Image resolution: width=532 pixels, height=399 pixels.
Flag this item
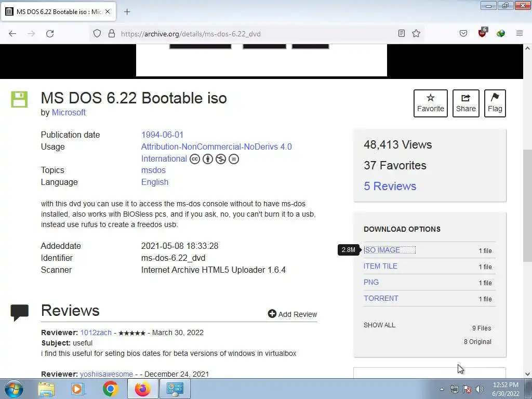pos(495,103)
